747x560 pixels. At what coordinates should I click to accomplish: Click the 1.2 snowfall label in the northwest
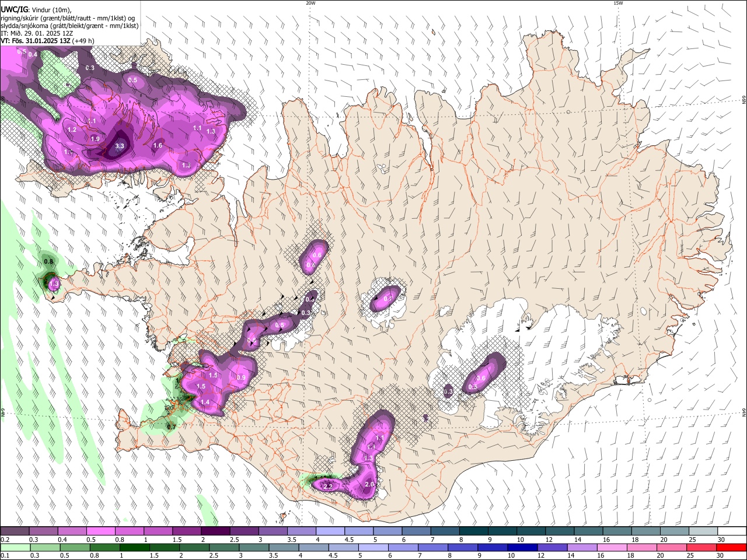point(72,129)
